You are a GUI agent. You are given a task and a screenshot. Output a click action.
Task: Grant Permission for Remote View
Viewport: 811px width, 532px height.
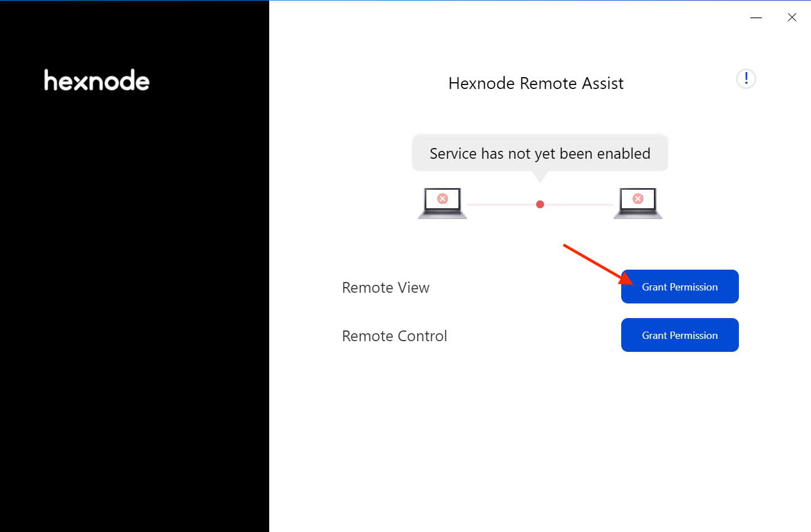click(x=680, y=287)
